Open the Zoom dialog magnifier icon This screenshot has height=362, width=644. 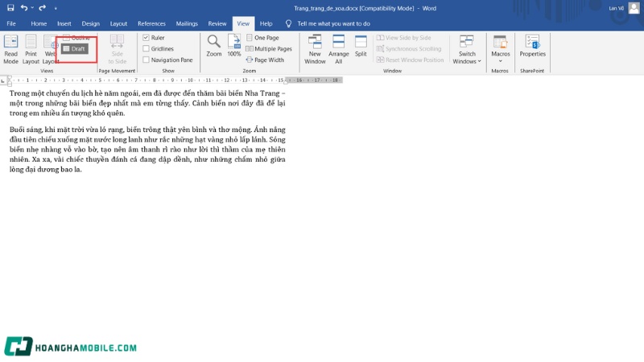[213, 45]
